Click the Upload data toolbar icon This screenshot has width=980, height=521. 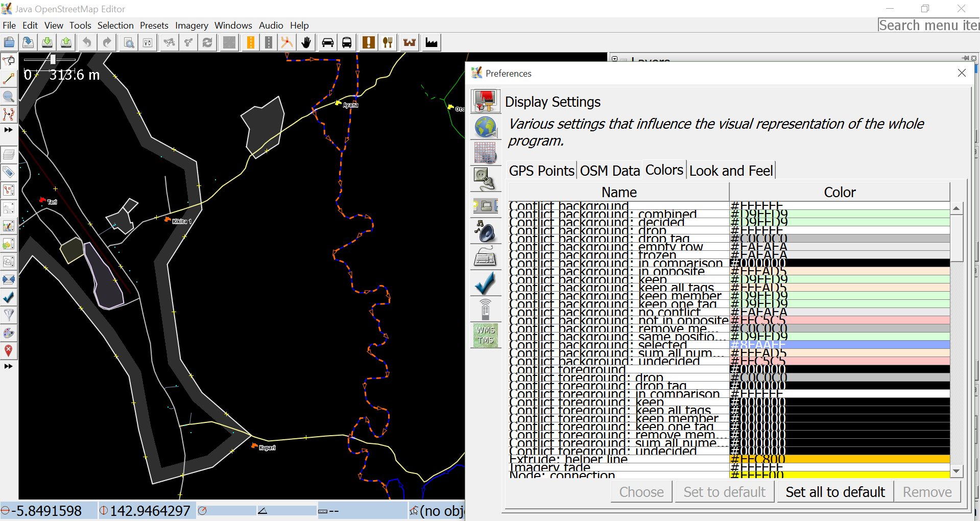click(66, 42)
